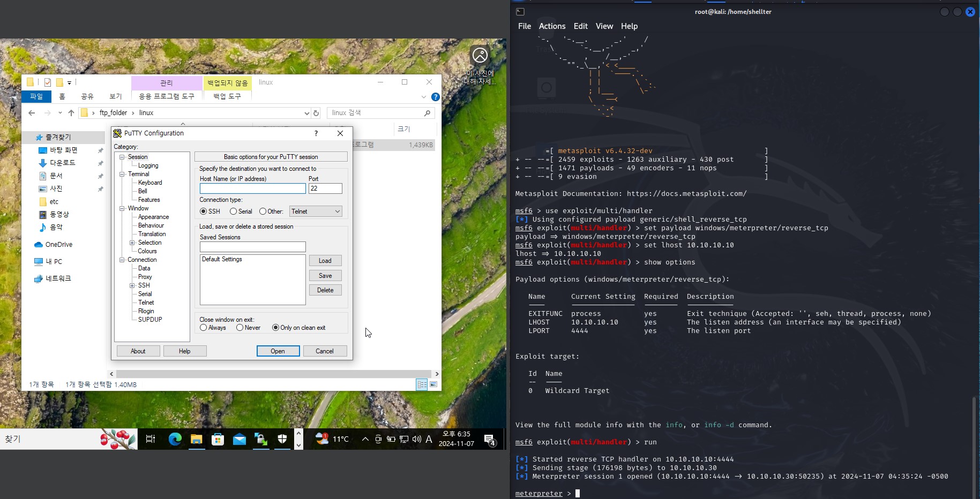Click the Port field showing 22

pos(325,188)
